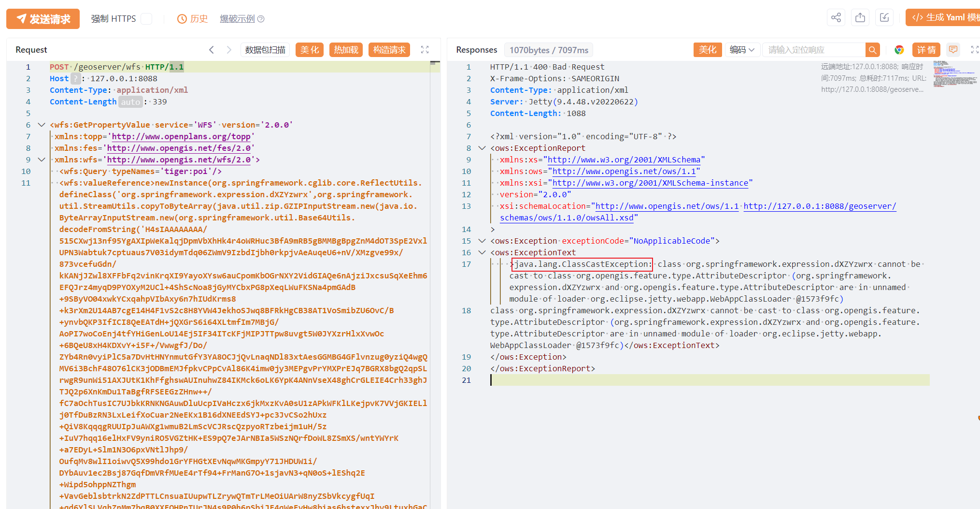This screenshot has height=509, width=980.
Task: Go to previous request with left chevron
Action: pos(211,50)
